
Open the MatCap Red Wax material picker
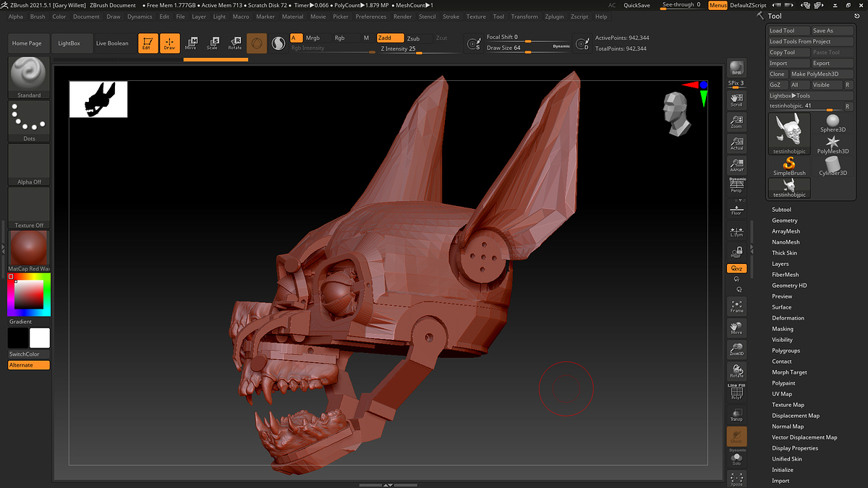(29, 251)
